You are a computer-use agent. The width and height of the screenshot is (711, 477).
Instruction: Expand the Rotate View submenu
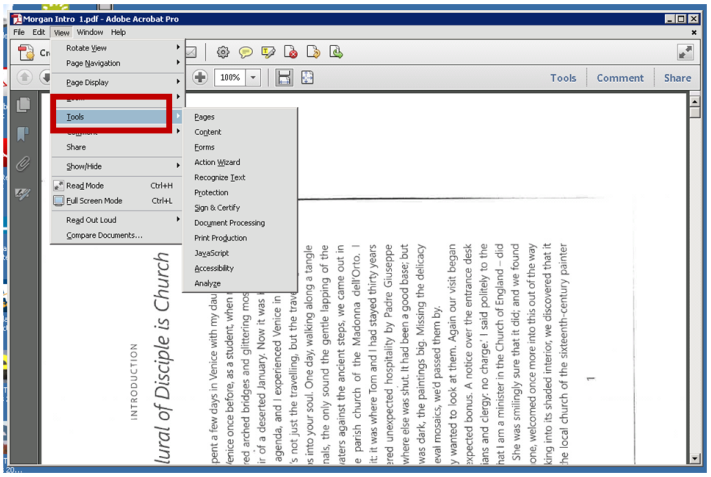pyautogui.click(x=86, y=48)
